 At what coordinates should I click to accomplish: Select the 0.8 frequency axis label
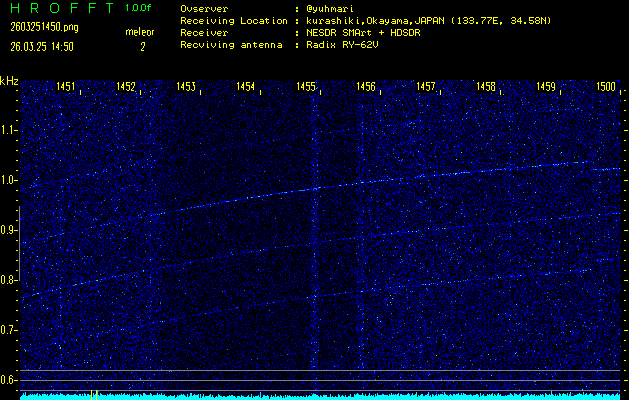(x=9, y=280)
